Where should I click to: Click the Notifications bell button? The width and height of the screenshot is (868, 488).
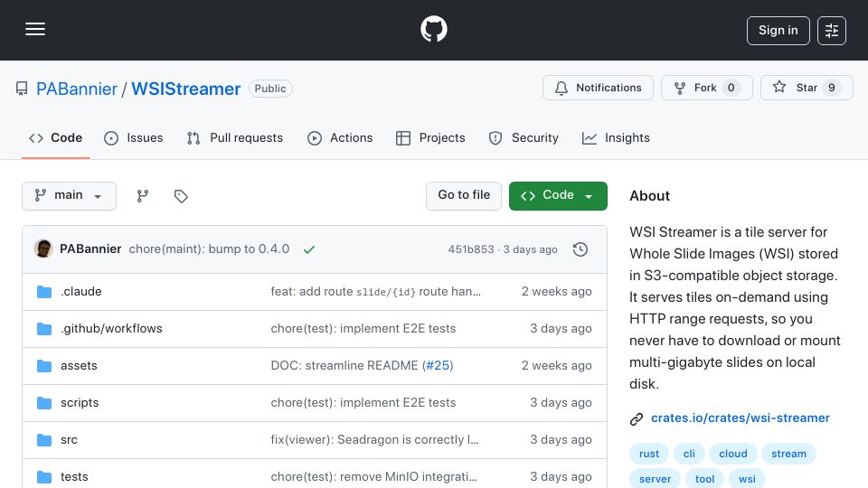point(598,88)
